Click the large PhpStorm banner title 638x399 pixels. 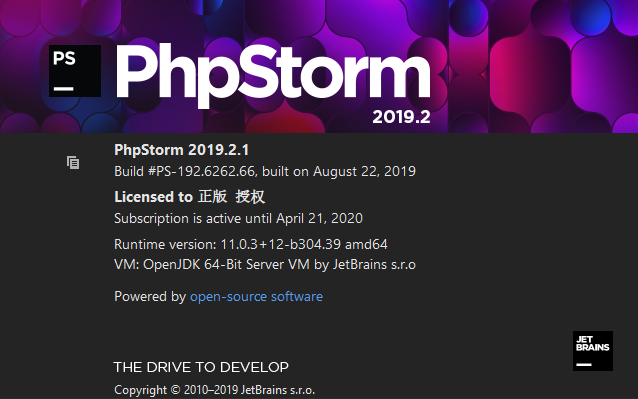pyautogui.click(x=273, y=75)
